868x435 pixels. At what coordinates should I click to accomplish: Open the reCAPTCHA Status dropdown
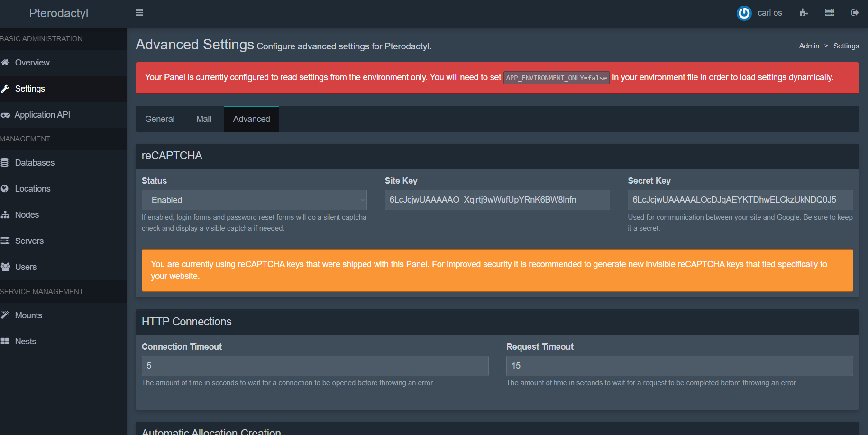(254, 200)
